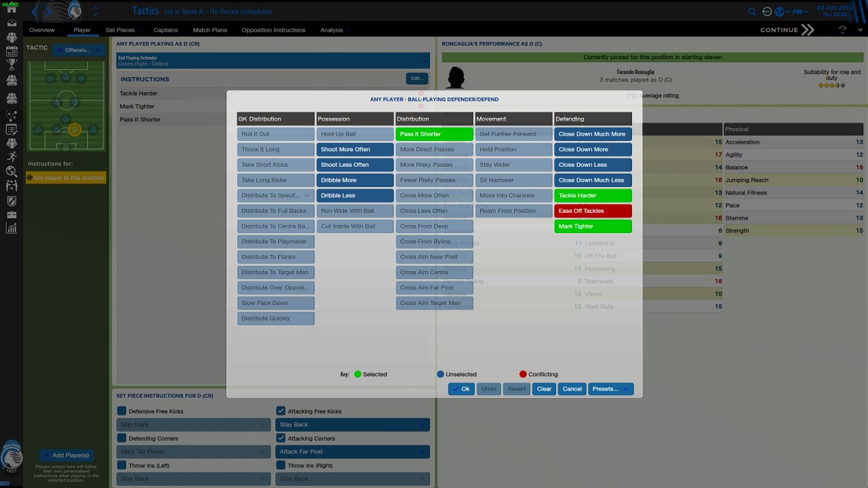Viewport: 868px width, 488px height.
Task: Switch to the Analysis tab
Action: point(332,30)
